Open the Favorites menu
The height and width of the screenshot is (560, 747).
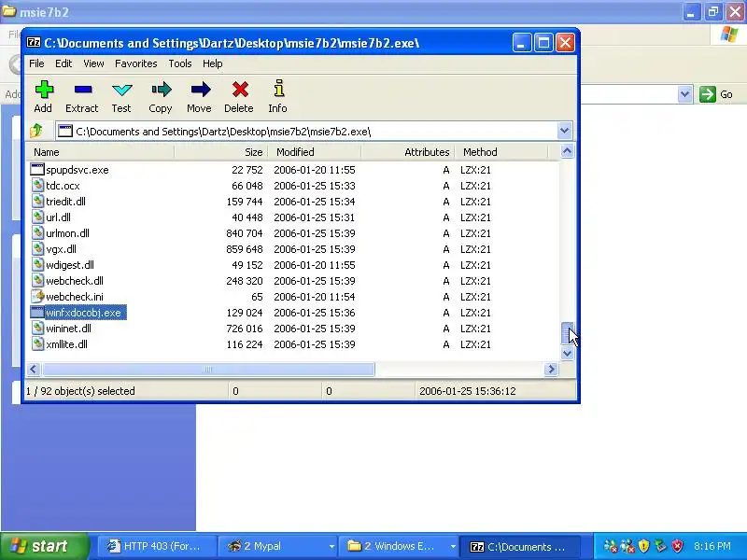click(x=135, y=63)
